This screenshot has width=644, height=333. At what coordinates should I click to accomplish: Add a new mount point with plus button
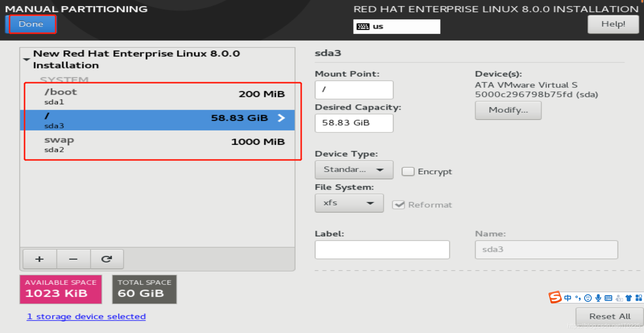click(x=40, y=259)
